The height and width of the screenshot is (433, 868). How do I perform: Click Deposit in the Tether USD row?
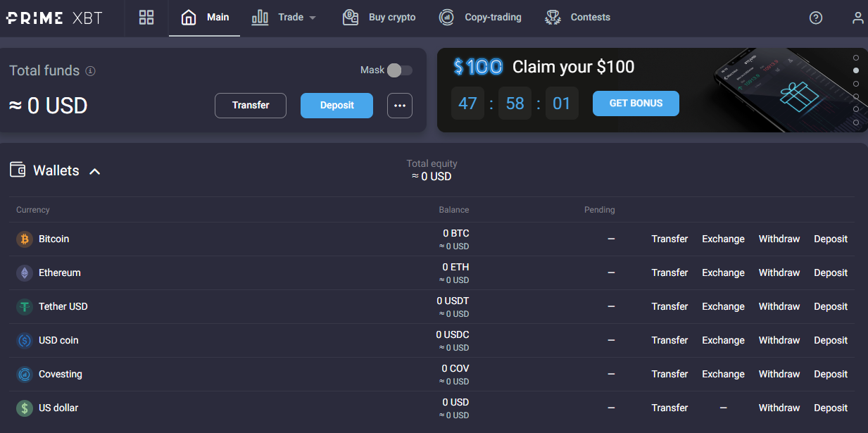[x=831, y=307]
